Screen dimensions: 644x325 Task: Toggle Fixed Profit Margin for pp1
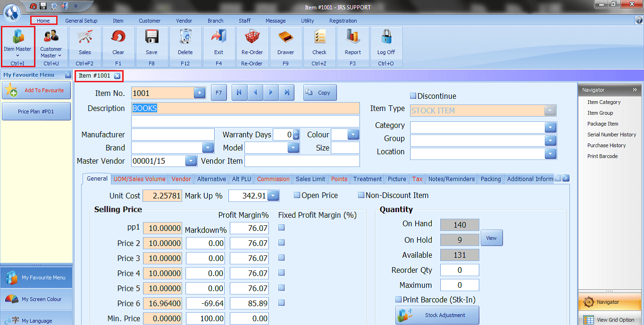tap(282, 228)
